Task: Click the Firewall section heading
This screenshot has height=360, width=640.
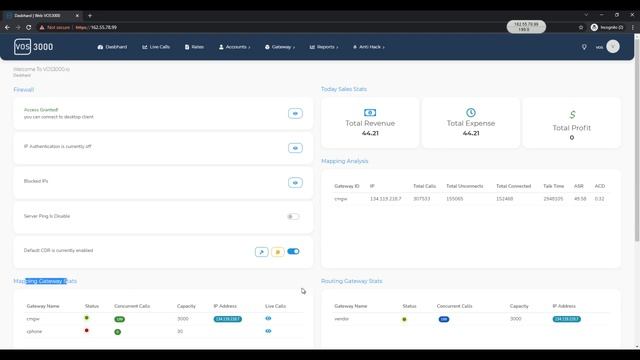Action: pyautogui.click(x=24, y=90)
